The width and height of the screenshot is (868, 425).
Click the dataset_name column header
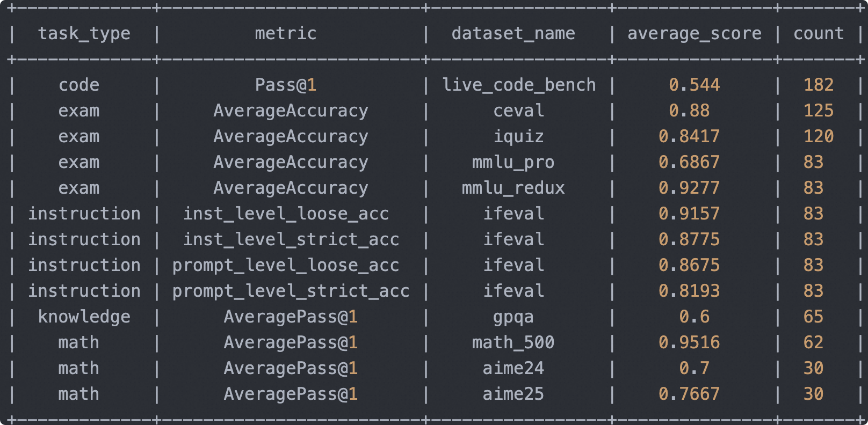click(513, 34)
